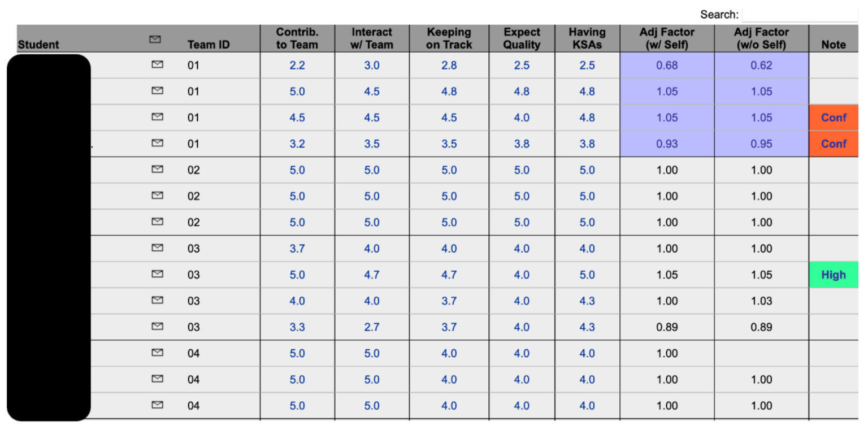Open the 2.7 Interact w/ Team score
Image resolution: width=868 pixels, height=430 pixels.
pyautogui.click(x=371, y=327)
